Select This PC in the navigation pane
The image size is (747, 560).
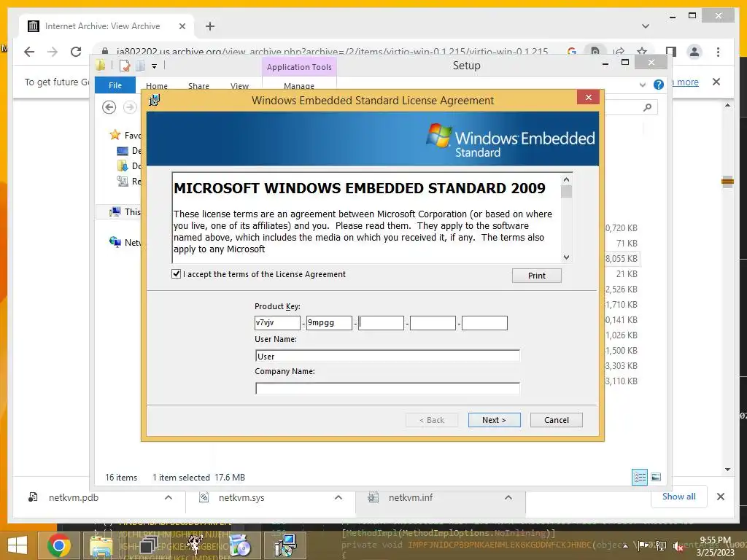124,212
